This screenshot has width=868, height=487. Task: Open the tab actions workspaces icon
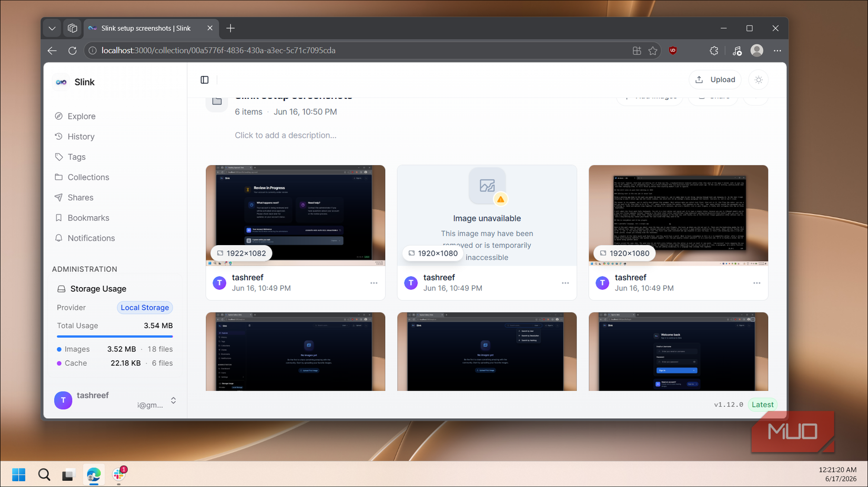point(73,28)
